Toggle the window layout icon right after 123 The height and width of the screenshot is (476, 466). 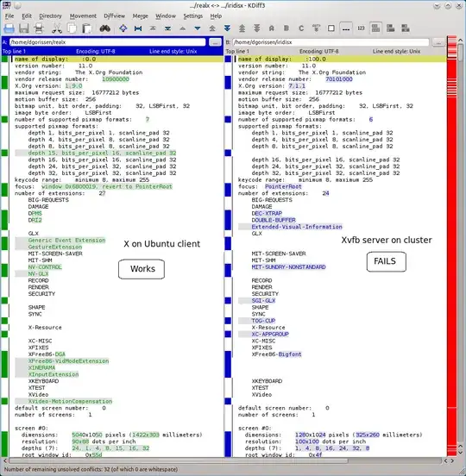pos(375,28)
